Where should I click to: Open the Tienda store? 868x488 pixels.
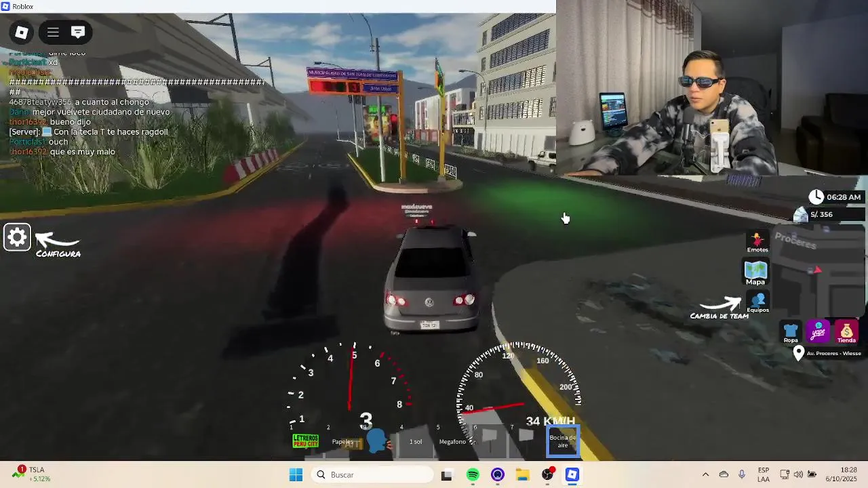(846, 332)
